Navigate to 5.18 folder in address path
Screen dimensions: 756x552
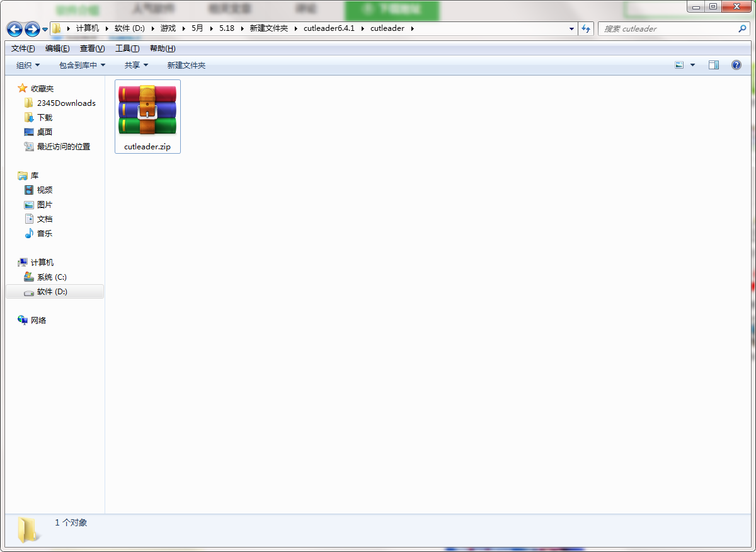(x=227, y=28)
